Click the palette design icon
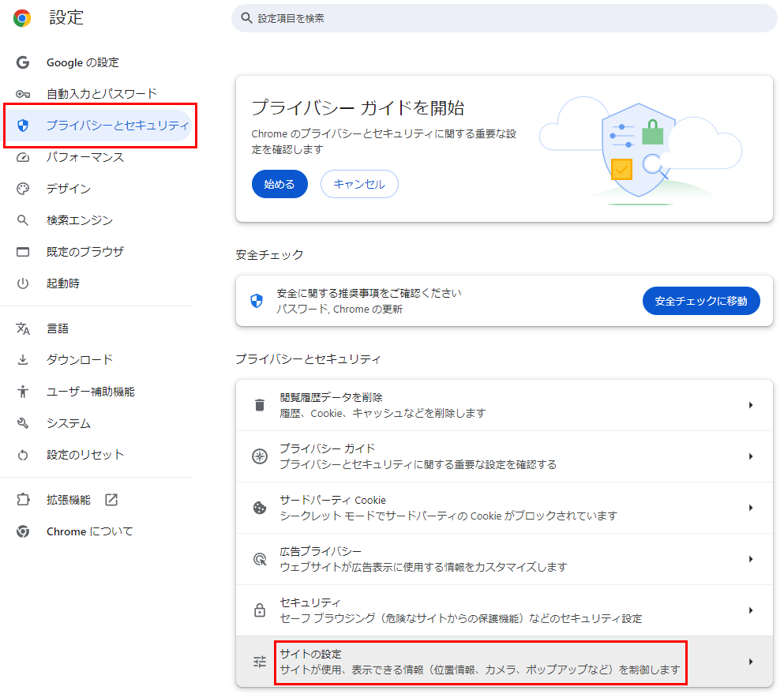This screenshot has height=698, width=784. (22, 189)
